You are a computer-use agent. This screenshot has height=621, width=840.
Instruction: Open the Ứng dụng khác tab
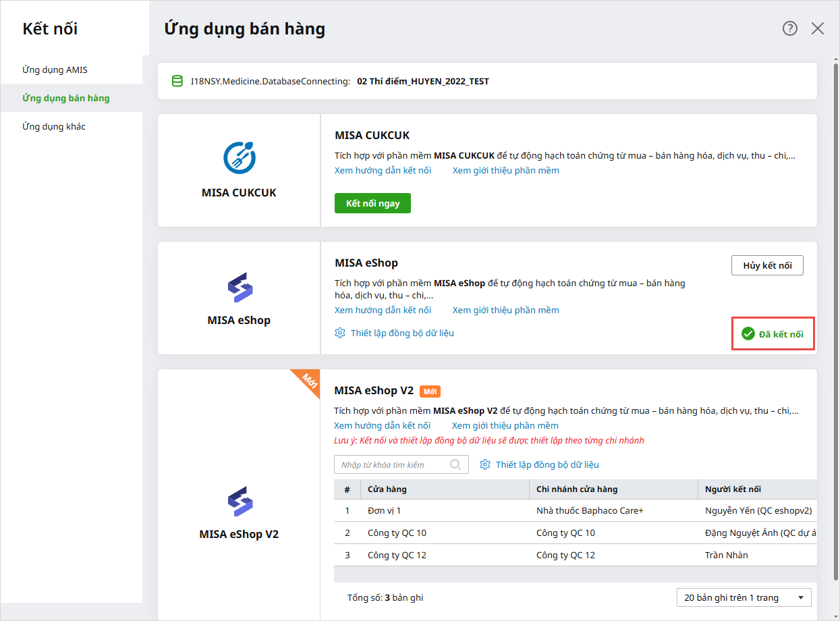(54, 126)
